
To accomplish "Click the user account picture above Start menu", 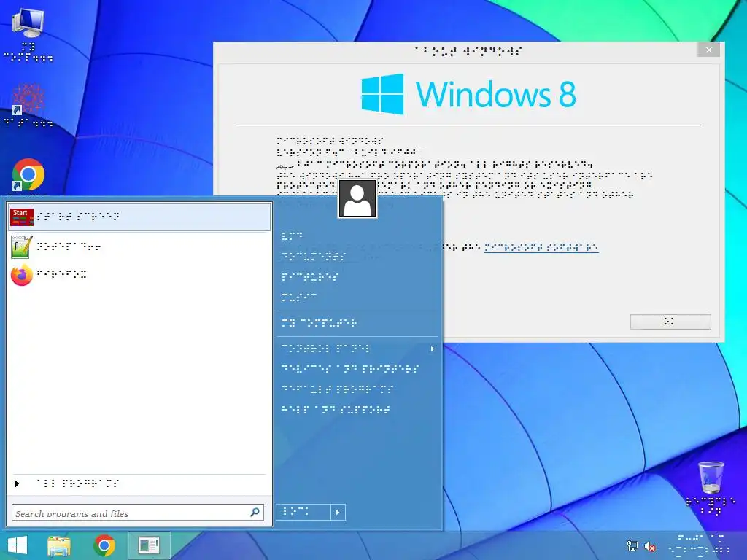I will coord(357,199).
